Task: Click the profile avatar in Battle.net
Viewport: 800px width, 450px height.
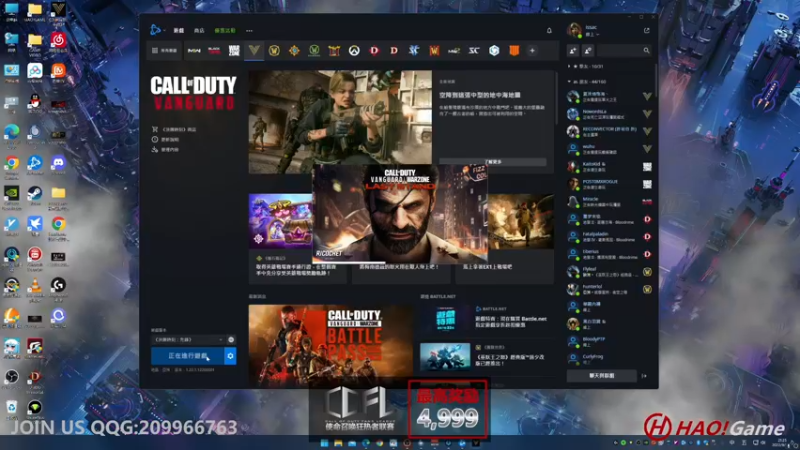Action: [x=574, y=31]
